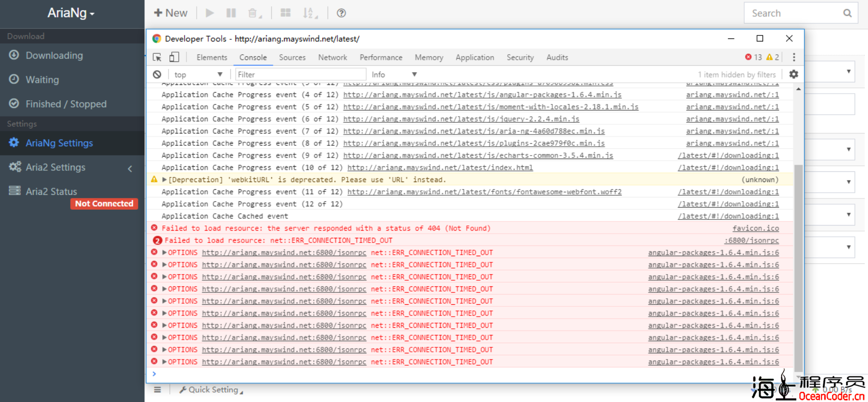Switch to the Performance tab
Viewport: 868px width, 402px height.
[x=381, y=57]
